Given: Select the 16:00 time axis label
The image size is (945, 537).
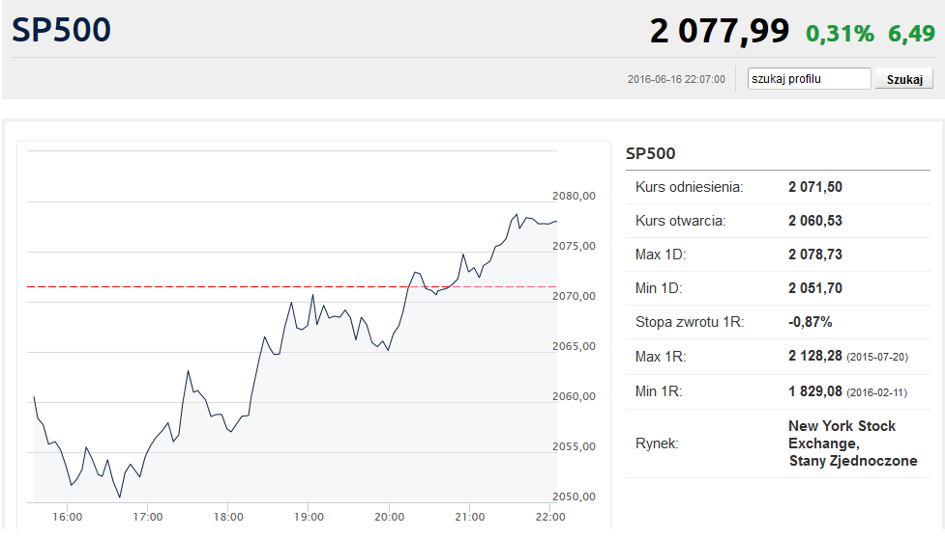Looking at the screenshot, I should [x=67, y=517].
